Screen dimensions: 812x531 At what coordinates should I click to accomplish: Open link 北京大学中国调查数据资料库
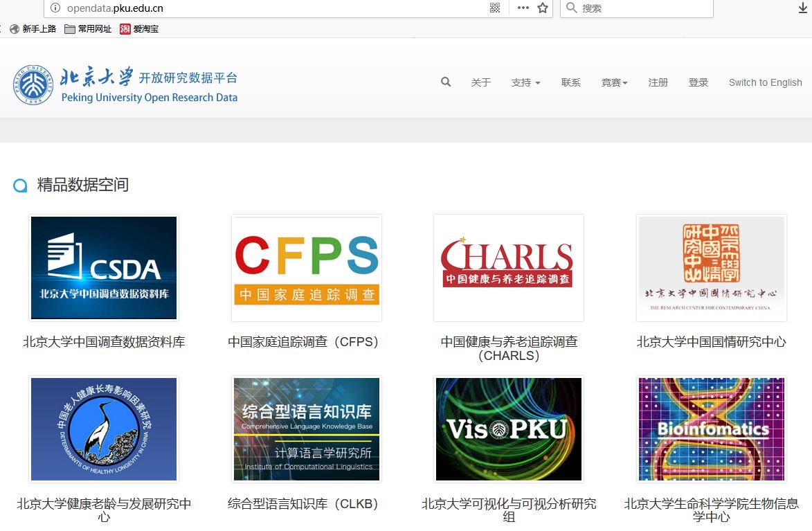[x=104, y=342]
